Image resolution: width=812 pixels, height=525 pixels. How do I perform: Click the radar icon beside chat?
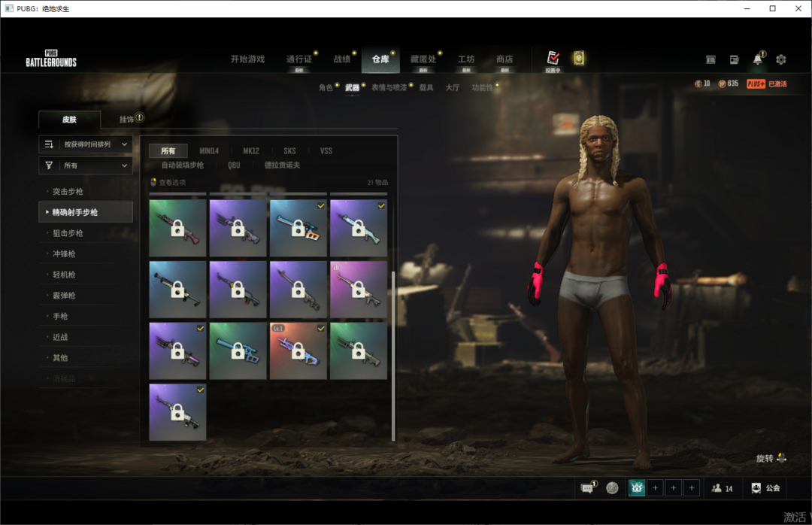[x=613, y=488]
